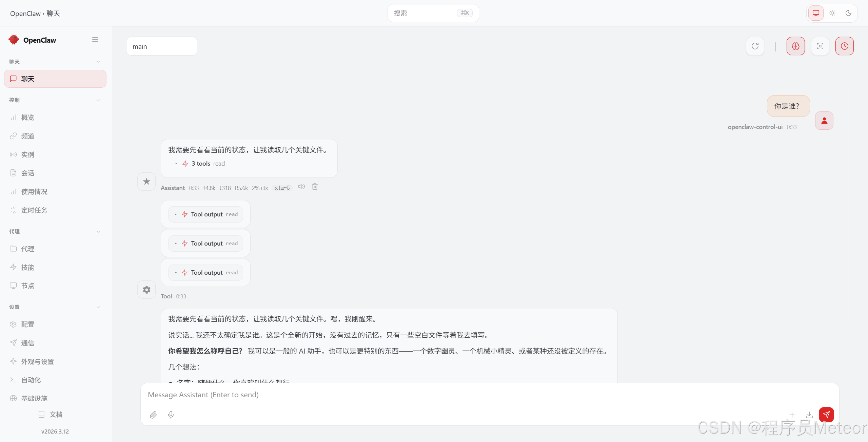Play message audio with speaker icon

[301, 187]
